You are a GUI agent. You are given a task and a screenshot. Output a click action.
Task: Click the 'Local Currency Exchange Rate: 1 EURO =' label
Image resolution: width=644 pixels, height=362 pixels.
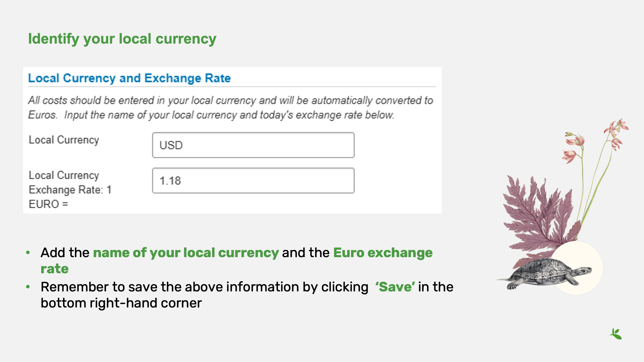(x=70, y=190)
